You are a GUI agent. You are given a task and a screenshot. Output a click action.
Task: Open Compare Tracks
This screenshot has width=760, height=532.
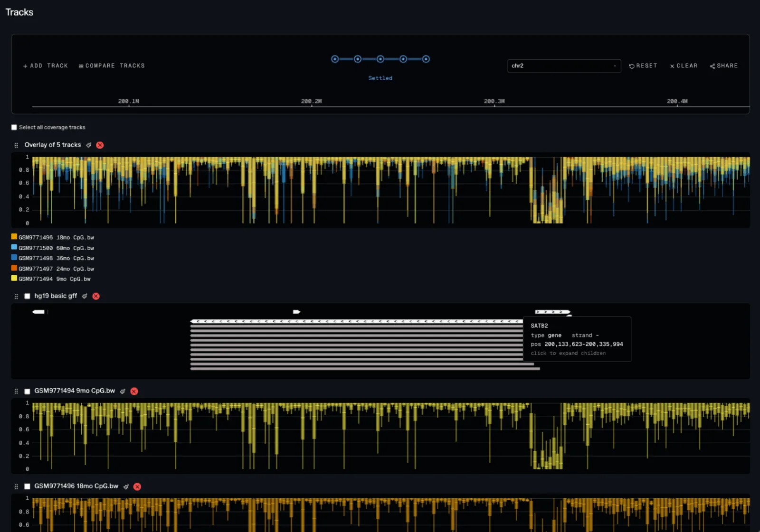(112, 66)
